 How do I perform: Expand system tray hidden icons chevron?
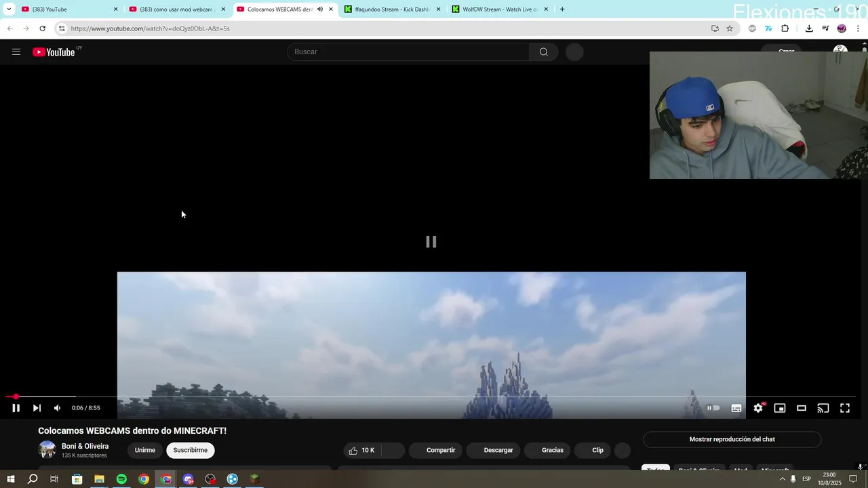[x=782, y=479]
